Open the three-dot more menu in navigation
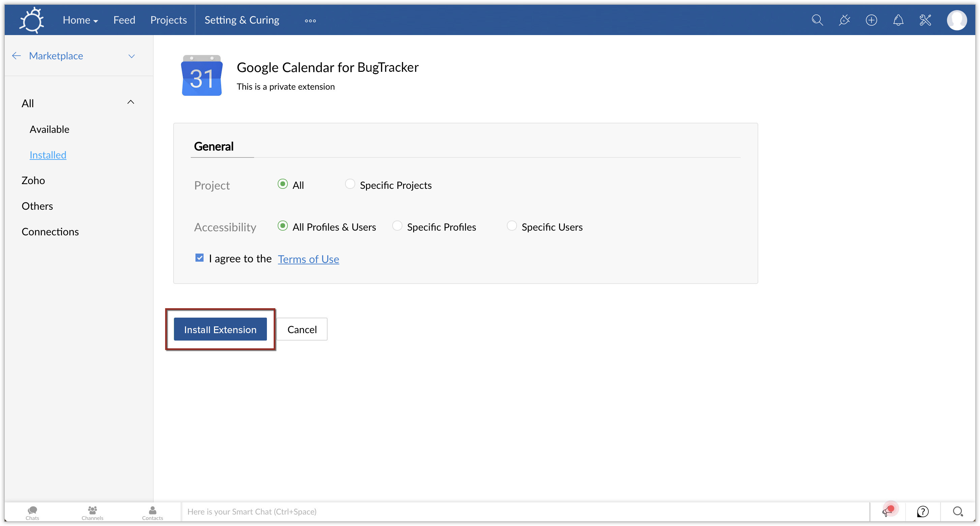The width and height of the screenshot is (980, 526). click(x=310, y=21)
